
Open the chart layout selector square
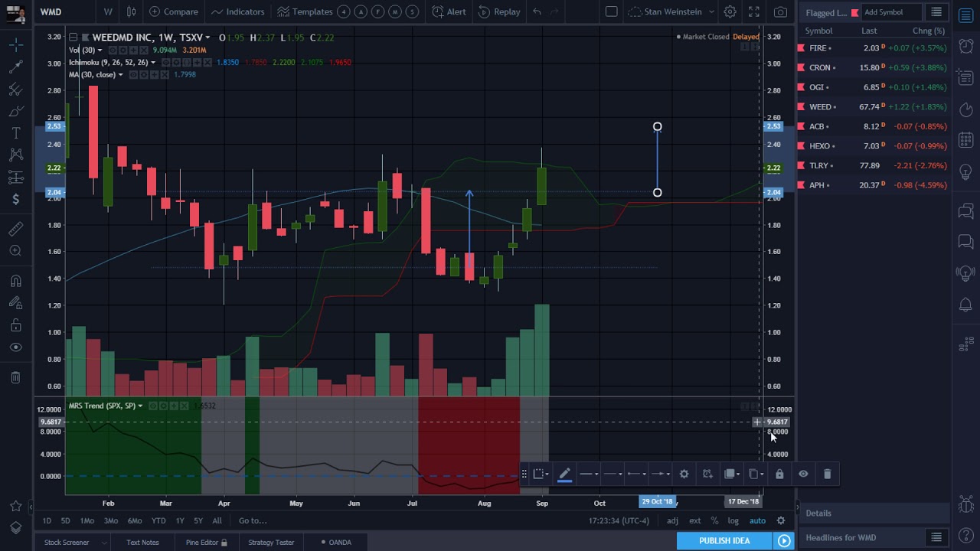(611, 11)
